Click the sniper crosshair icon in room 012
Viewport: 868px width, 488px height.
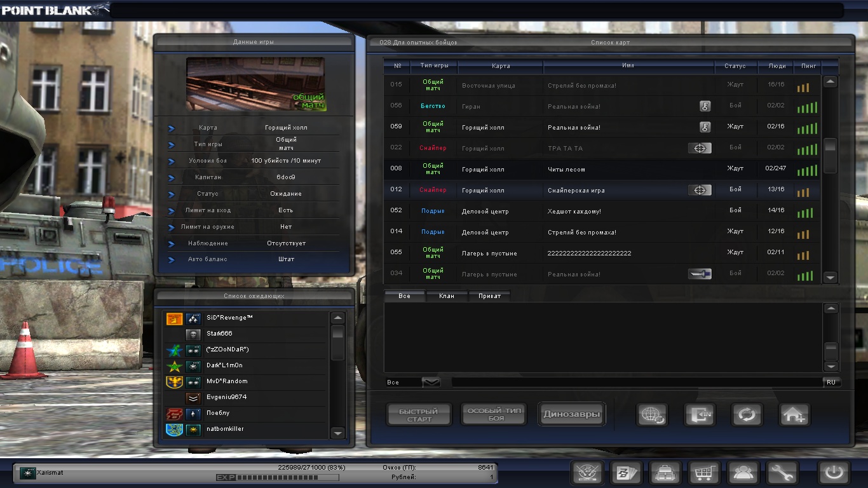(700, 190)
